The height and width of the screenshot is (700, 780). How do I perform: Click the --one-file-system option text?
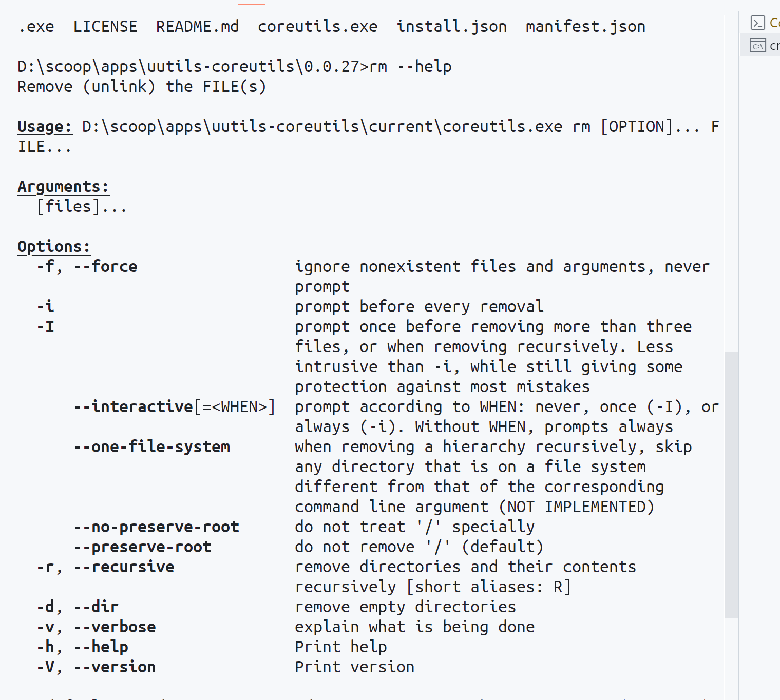pyautogui.click(x=151, y=447)
